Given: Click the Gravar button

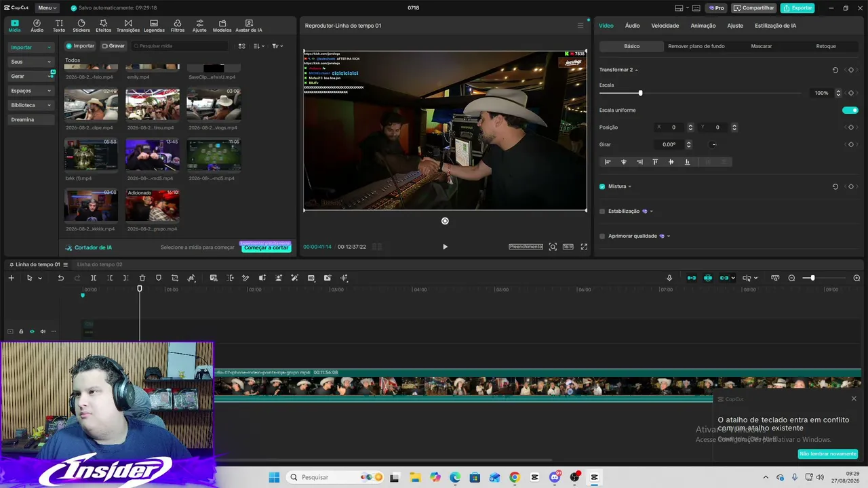Looking at the screenshot, I should (113, 46).
